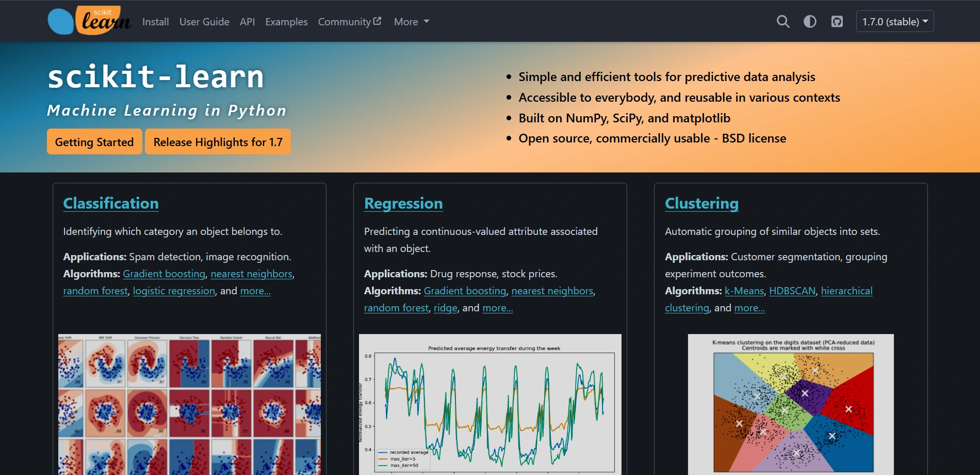Click Classification's more... link
This screenshot has height=475, width=980.
click(x=255, y=291)
